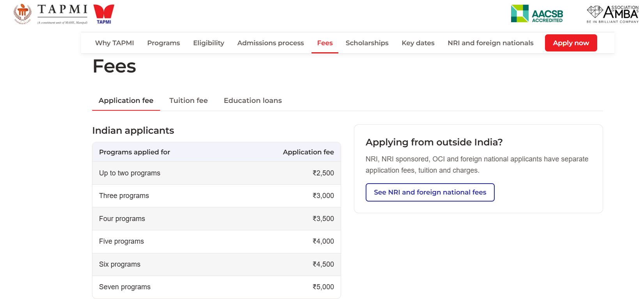Click the Apply now button

[x=571, y=43]
